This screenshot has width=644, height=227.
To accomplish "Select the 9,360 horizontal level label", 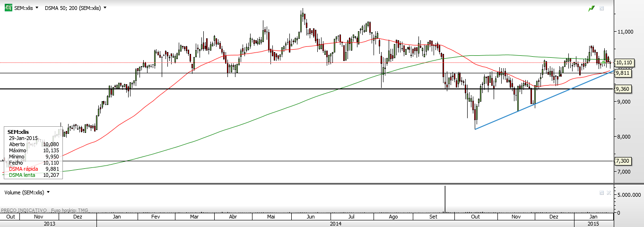I will coord(623,89).
